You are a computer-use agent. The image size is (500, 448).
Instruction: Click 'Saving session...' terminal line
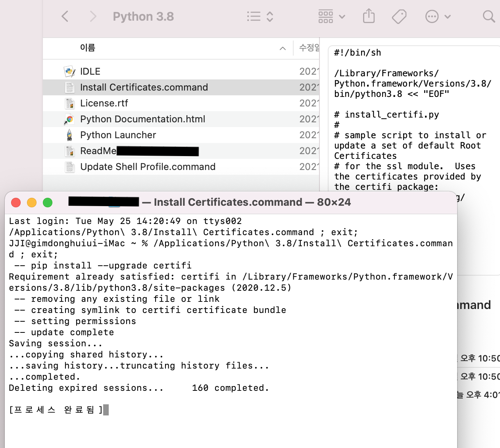point(56,344)
